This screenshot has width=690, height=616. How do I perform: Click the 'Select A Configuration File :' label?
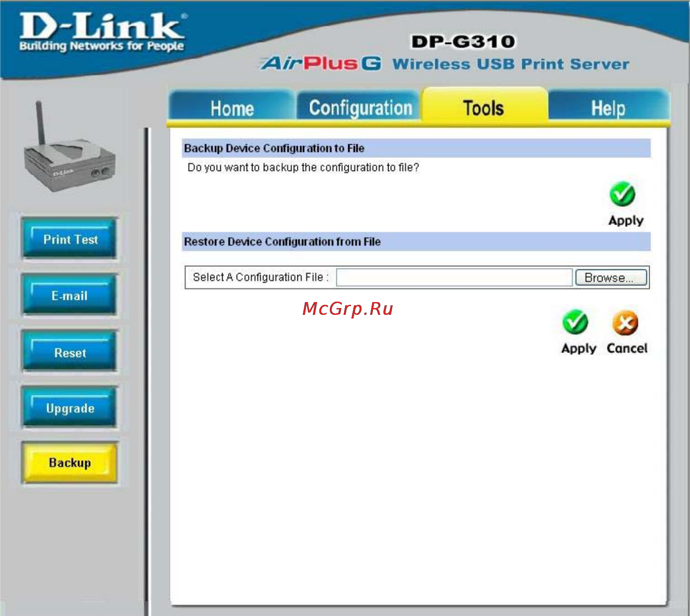[261, 277]
